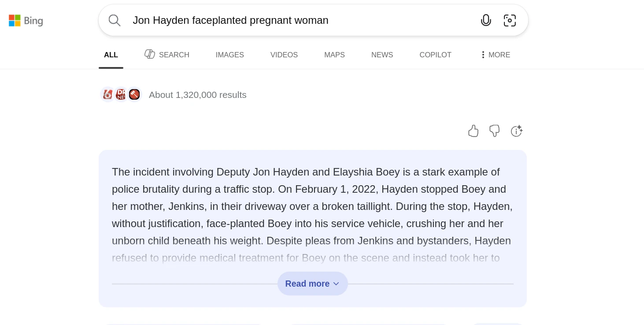Start voice search with the microphone icon

(486, 20)
